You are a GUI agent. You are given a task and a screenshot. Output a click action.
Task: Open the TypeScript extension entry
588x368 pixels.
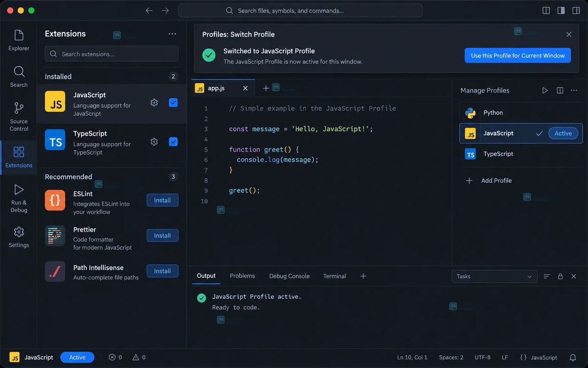tap(112, 142)
